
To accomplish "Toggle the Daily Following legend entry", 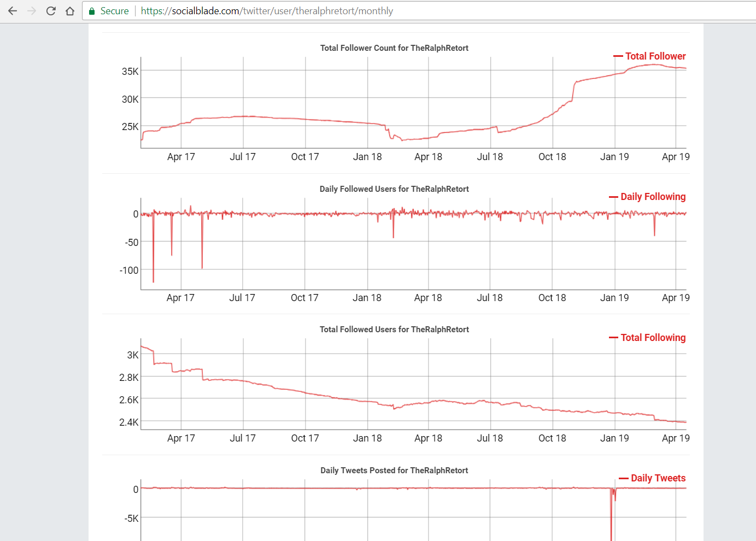I will (647, 197).
